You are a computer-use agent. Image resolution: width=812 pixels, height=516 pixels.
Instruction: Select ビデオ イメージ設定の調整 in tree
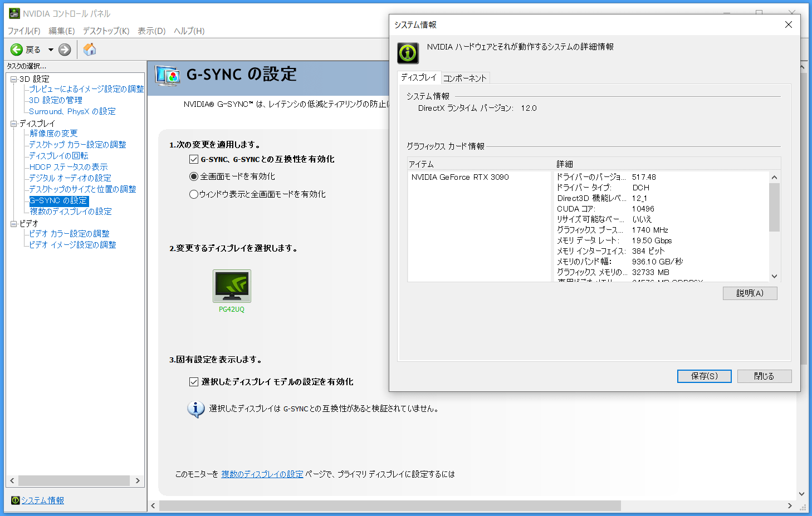(x=72, y=245)
